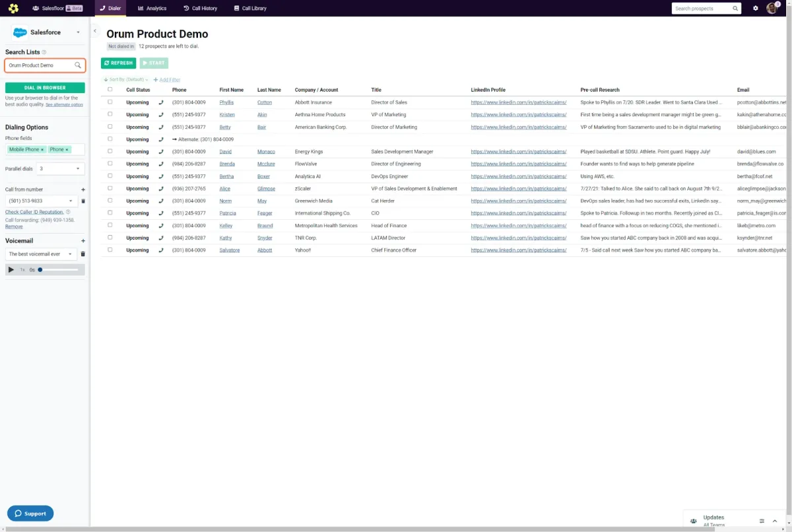Toggle the select-all checkbox in table header
Image resolution: width=792 pixels, height=532 pixels.
[x=110, y=89]
